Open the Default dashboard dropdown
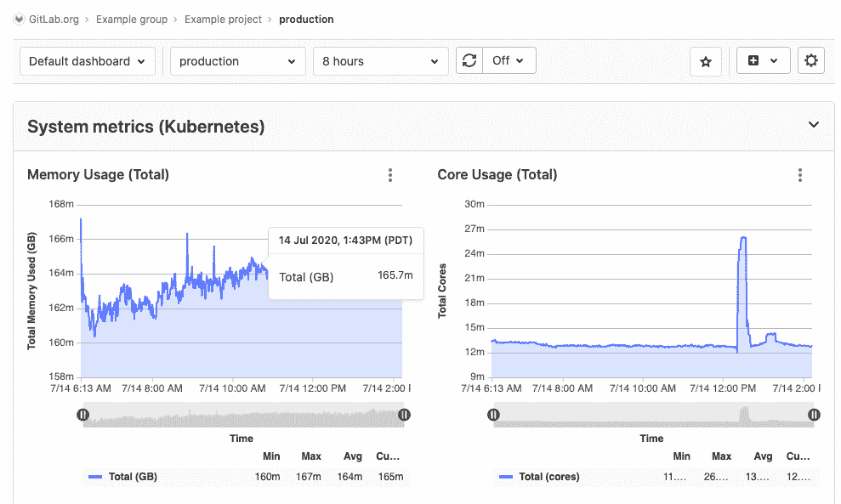Image resolution: width=841 pixels, height=504 pixels. click(87, 61)
